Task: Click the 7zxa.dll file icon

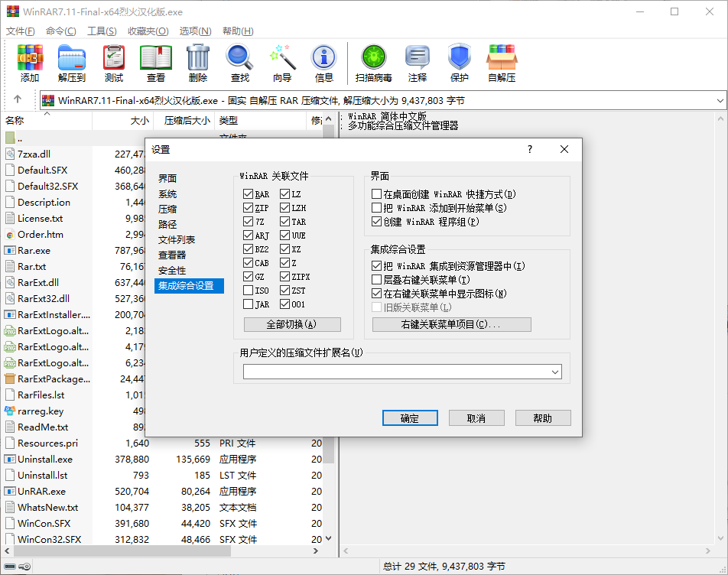Action: [10, 154]
